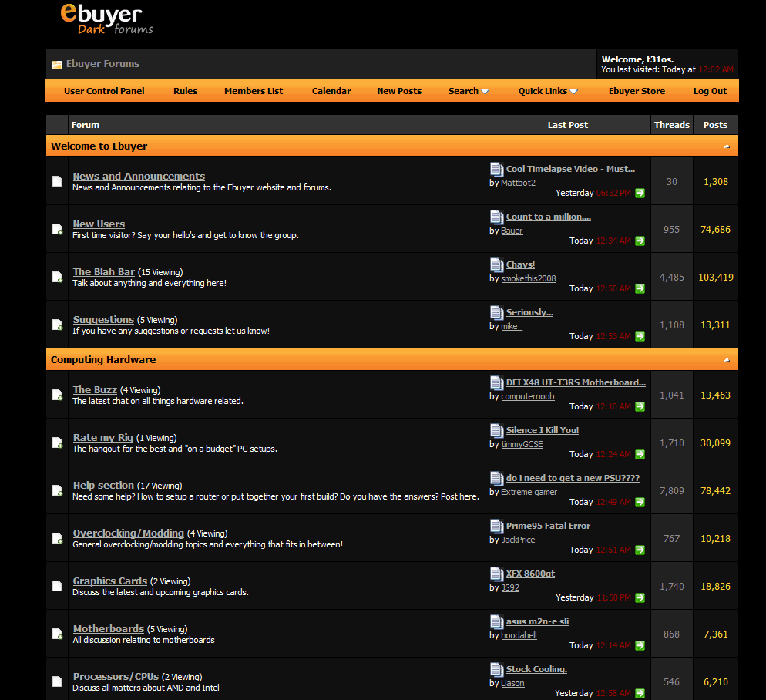Open the Processors/CPUs forum
Image resolution: width=766 pixels, height=700 pixels.
(116, 677)
